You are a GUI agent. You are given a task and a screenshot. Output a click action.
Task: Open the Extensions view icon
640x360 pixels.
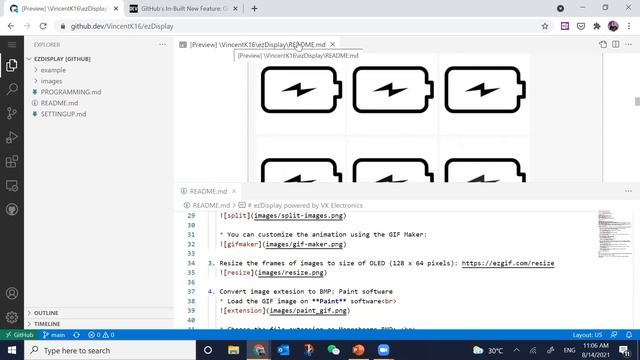pos(12,161)
